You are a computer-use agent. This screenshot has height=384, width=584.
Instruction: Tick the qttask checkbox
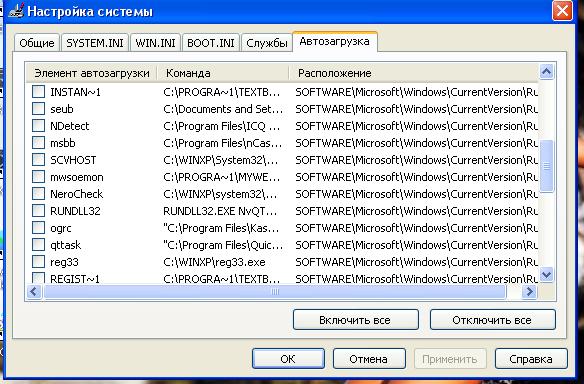point(38,245)
